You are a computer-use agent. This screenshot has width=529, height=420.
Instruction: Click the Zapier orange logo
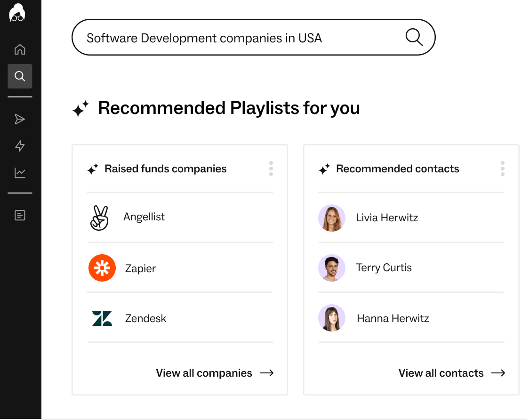pyautogui.click(x=102, y=268)
